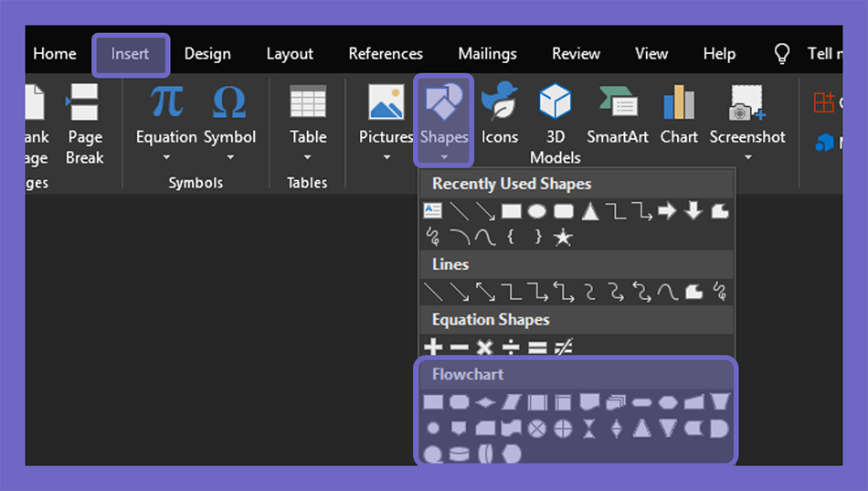The image size is (868, 491).
Task: Choose the Flowchart Decision diamond shape
Action: point(485,402)
